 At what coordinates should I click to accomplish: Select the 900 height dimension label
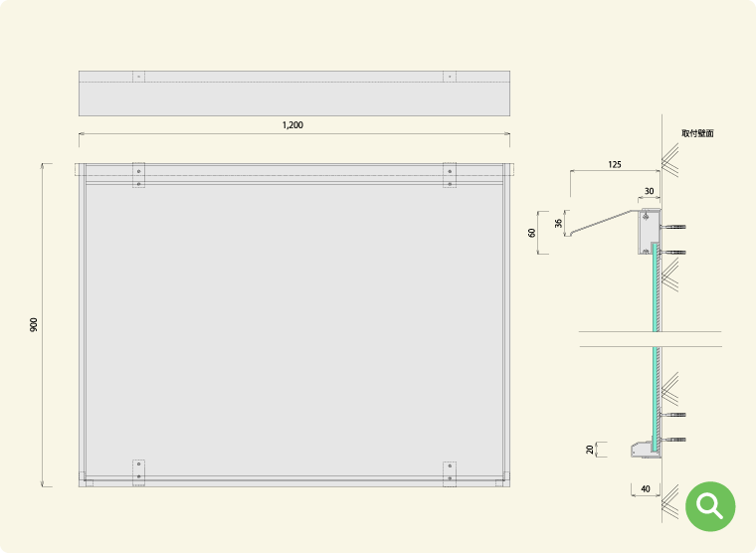click(x=33, y=324)
